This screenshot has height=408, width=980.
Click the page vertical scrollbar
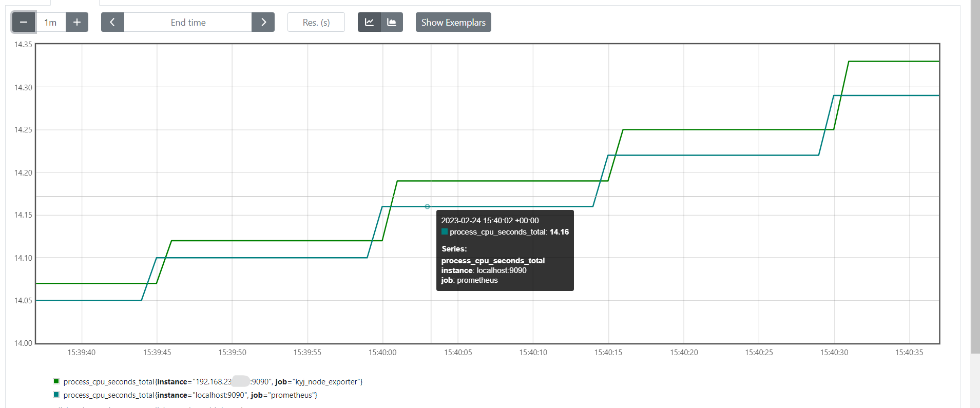tap(975, 177)
